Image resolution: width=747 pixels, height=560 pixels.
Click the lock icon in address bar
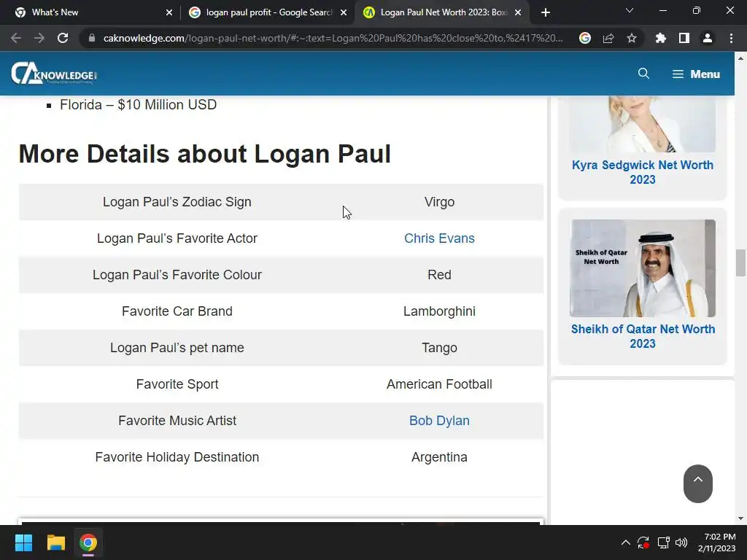pos(92,38)
